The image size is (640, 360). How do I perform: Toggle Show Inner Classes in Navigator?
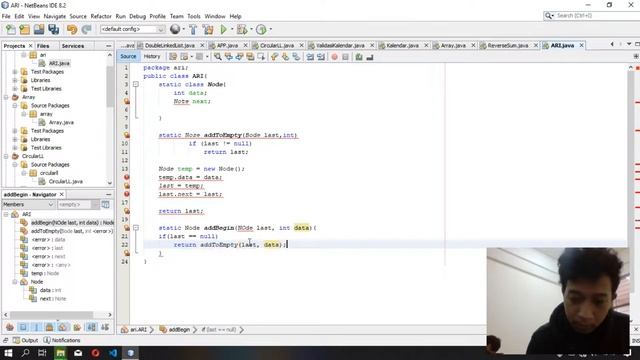[63, 327]
